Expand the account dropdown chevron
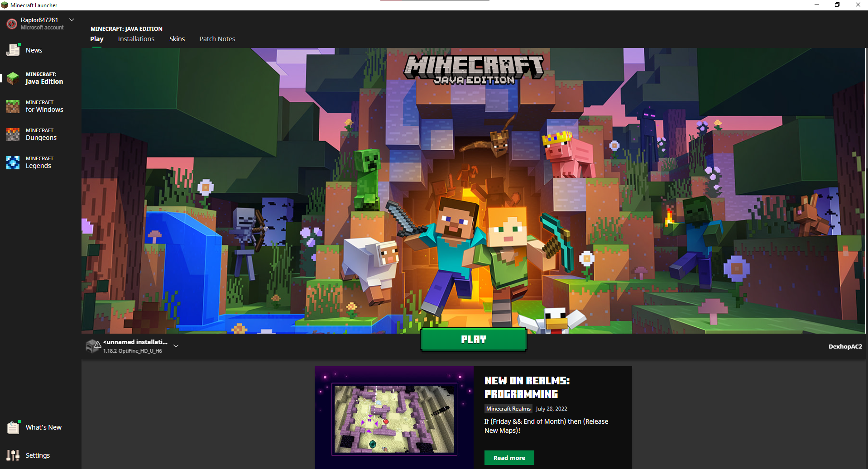Image resolution: width=868 pixels, height=469 pixels. coord(72,20)
